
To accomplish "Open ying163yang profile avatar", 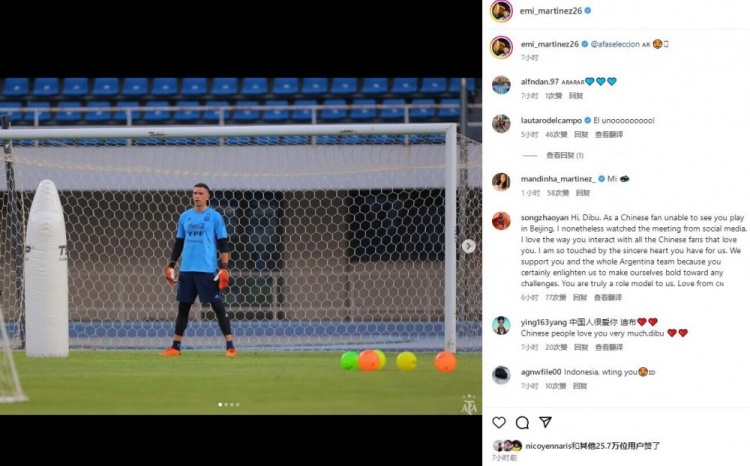I will point(501,325).
